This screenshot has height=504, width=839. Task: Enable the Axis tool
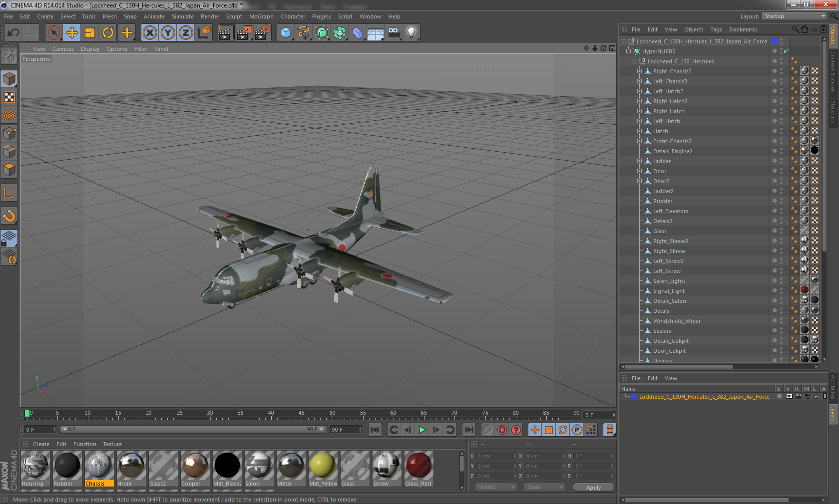coord(9,193)
